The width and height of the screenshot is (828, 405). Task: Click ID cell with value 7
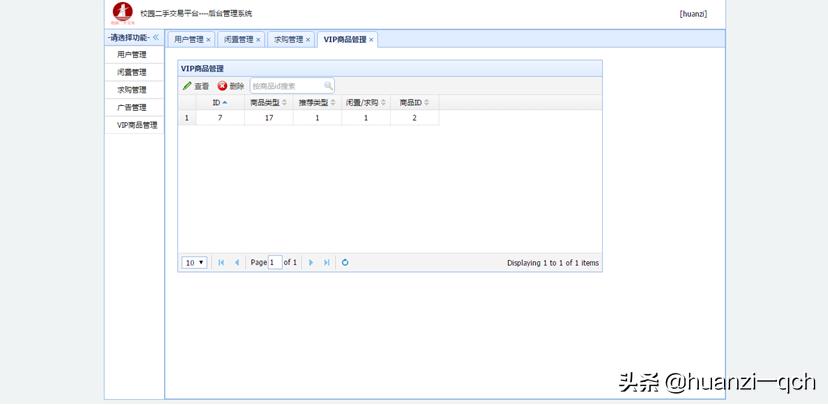pyautogui.click(x=220, y=118)
